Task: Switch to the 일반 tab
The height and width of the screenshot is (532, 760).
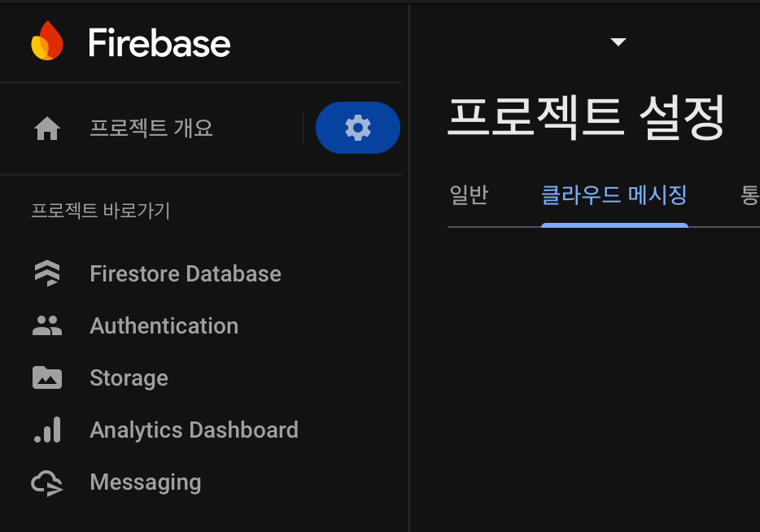Action: (469, 194)
